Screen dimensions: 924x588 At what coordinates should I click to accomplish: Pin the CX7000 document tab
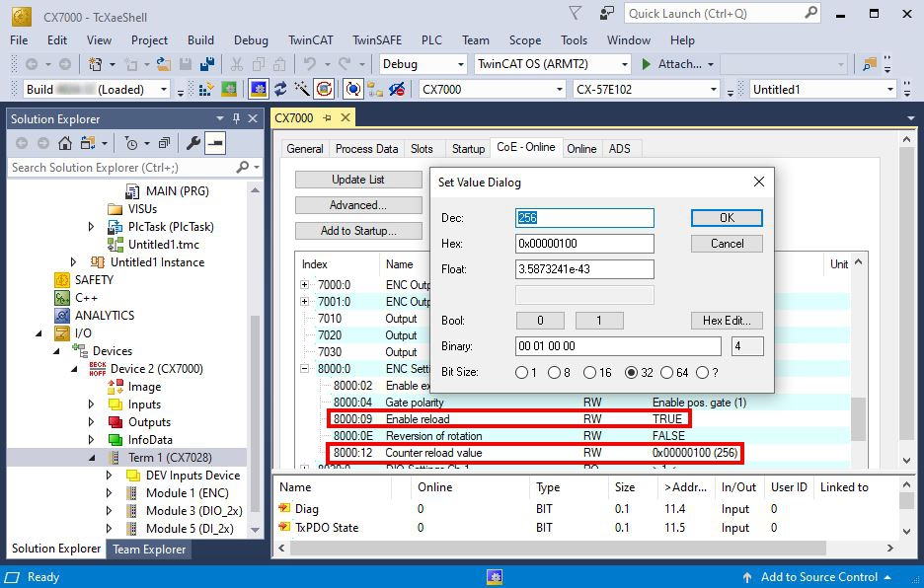tap(327, 117)
